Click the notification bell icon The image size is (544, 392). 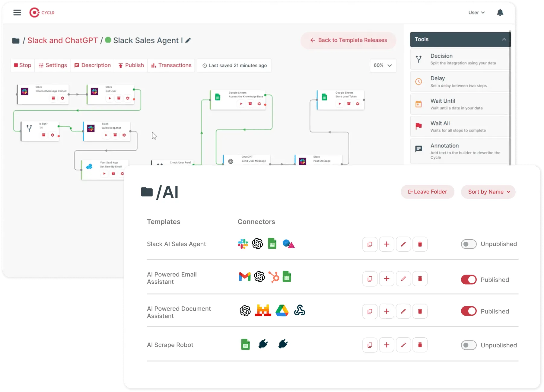(x=500, y=12)
